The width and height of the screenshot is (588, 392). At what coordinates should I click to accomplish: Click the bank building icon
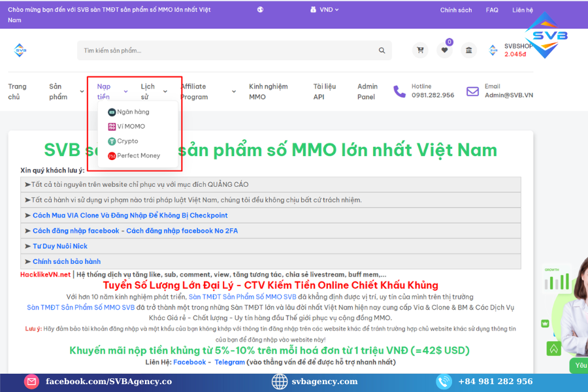(468, 50)
